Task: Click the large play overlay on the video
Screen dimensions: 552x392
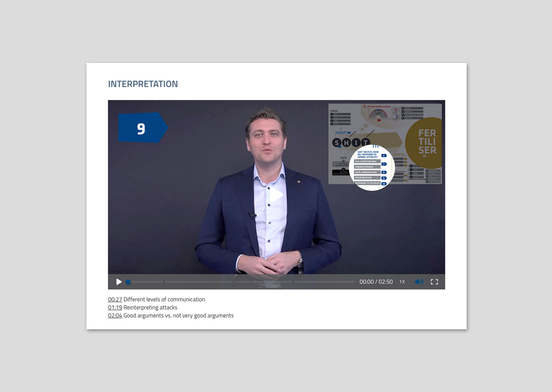Action: click(276, 195)
